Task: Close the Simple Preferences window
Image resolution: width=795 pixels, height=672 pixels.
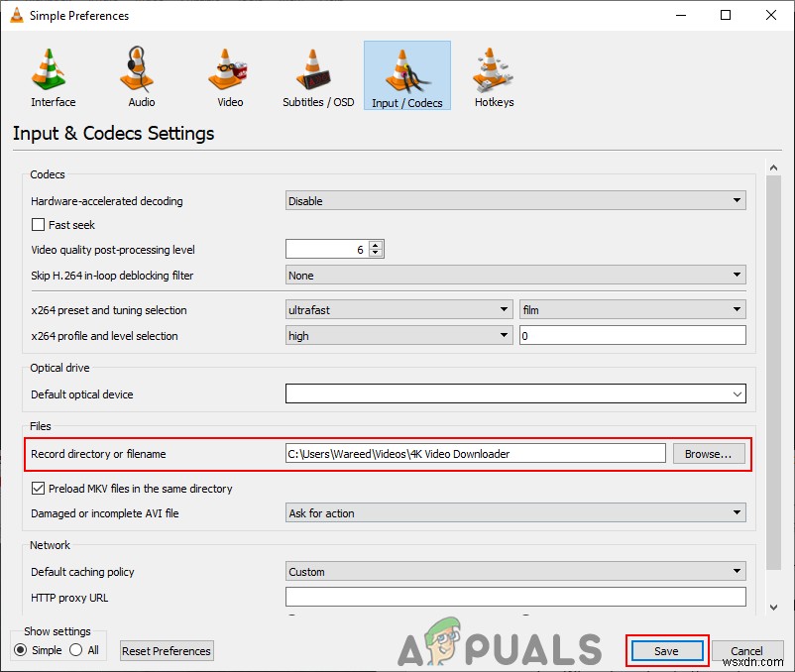Action: (x=770, y=15)
